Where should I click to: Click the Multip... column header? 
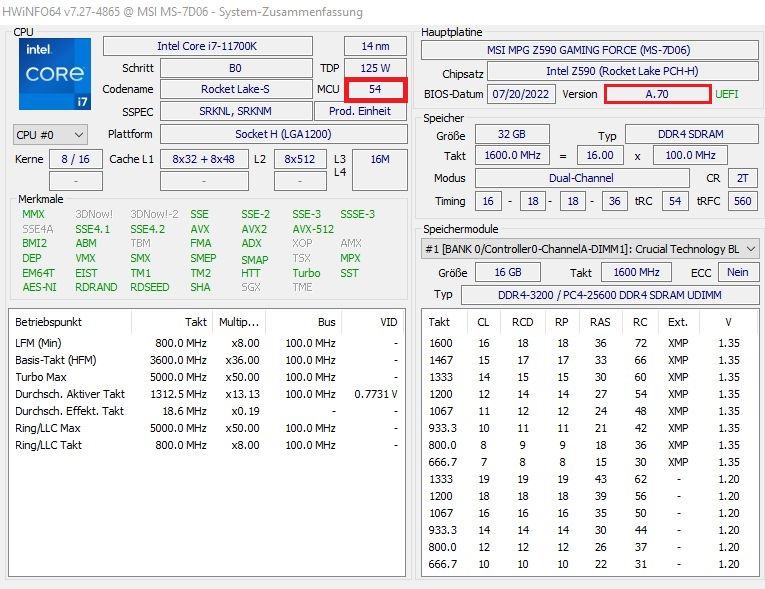239,322
